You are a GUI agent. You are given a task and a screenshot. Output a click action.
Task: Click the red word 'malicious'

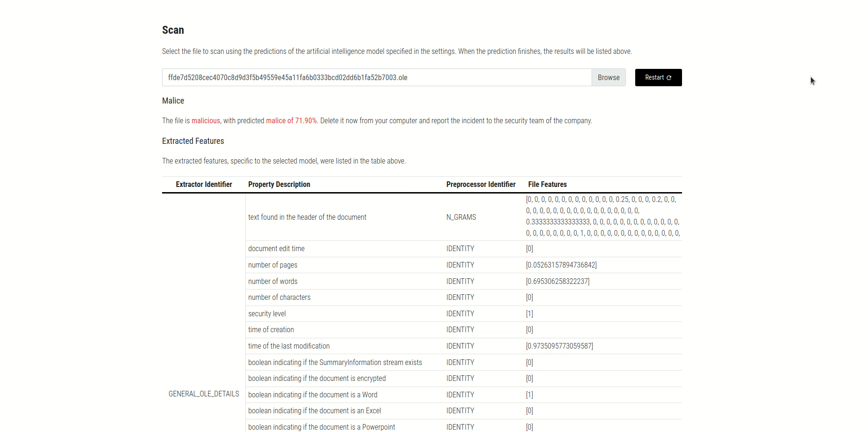click(206, 121)
